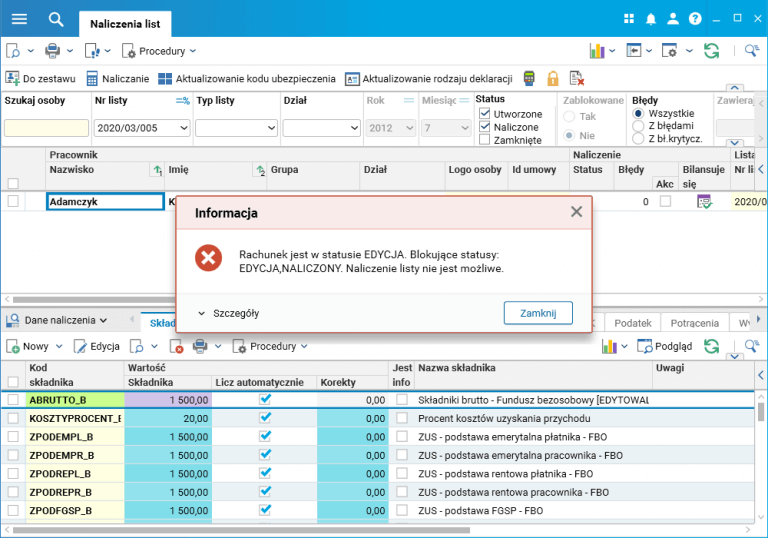Open the notifications bell icon
Screen dimensions: 768x538
pos(650,19)
